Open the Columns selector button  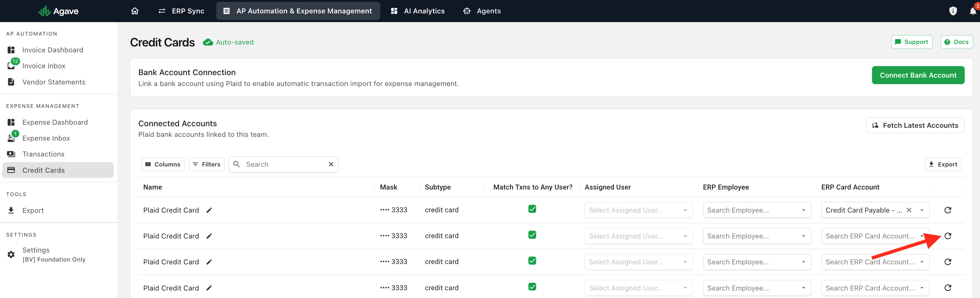[163, 164]
